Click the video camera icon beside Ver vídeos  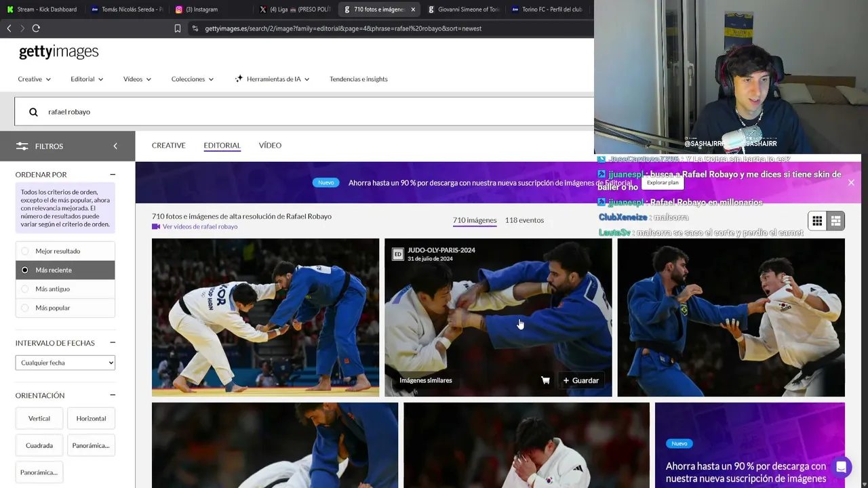click(156, 226)
